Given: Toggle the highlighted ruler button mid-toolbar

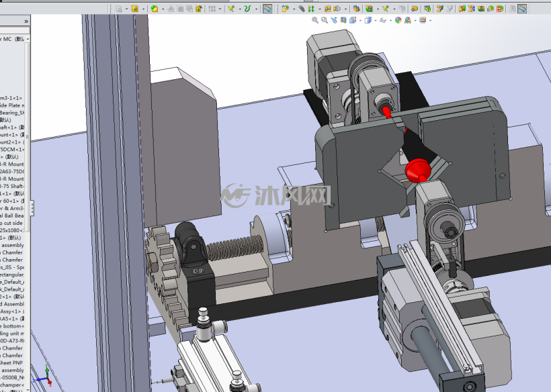Looking at the screenshot, I should (x=267, y=9).
